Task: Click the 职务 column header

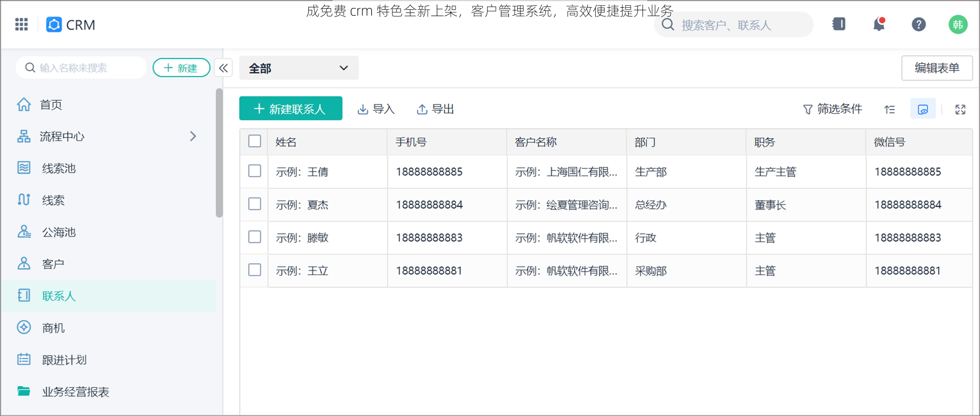Action: [x=806, y=142]
